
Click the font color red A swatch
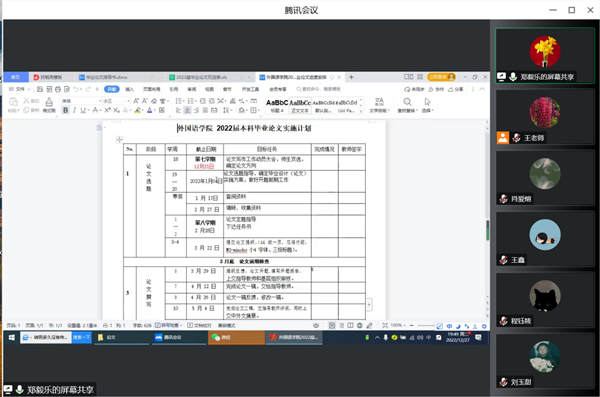coord(150,110)
